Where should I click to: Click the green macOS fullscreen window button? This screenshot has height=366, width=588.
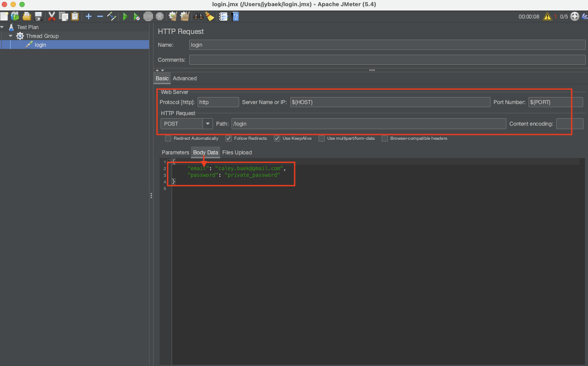[x=22, y=4]
